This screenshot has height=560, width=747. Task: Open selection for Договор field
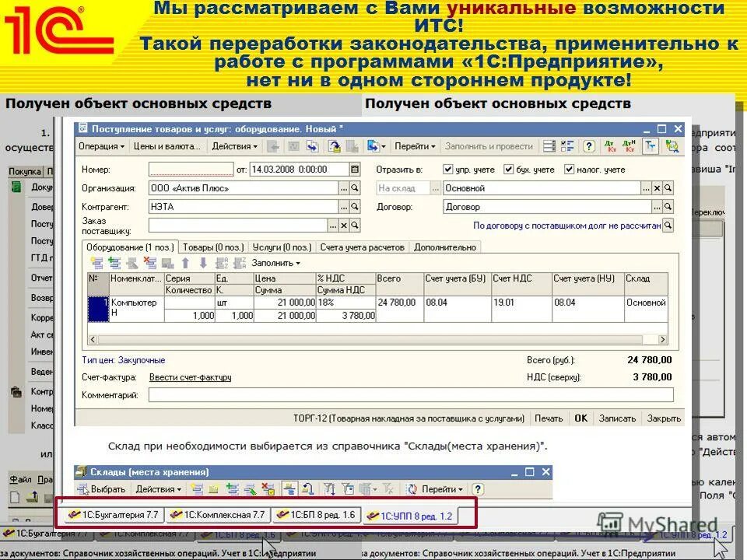(x=657, y=207)
